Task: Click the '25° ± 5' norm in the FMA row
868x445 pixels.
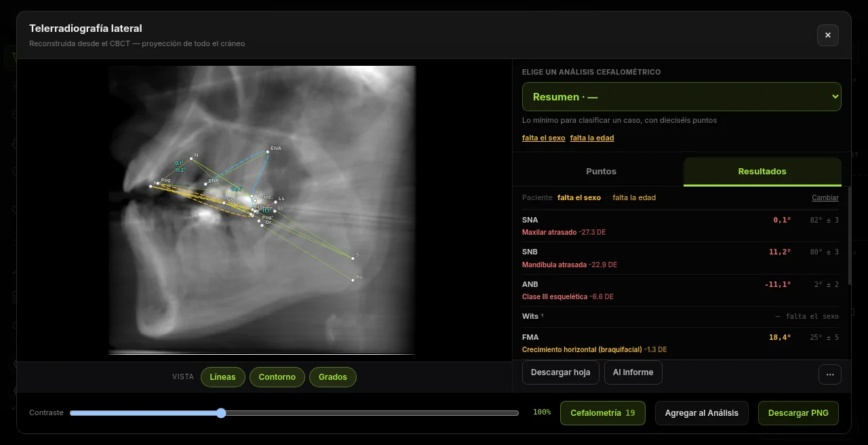Action: [825, 338]
